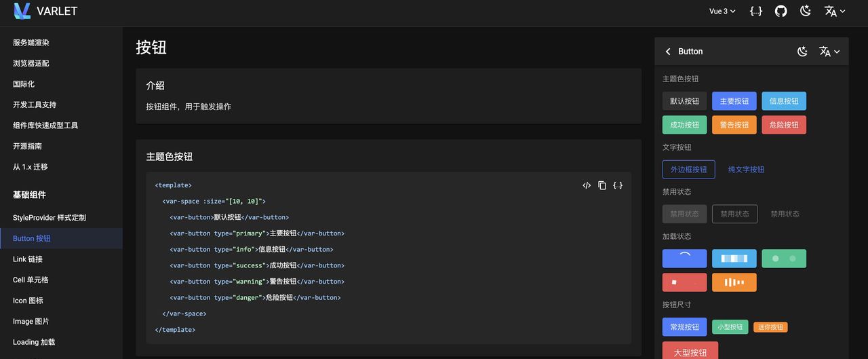The height and width of the screenshot is (359, 868).
Task: Select 国际化 sidebar item
Action: pos(61,84)
